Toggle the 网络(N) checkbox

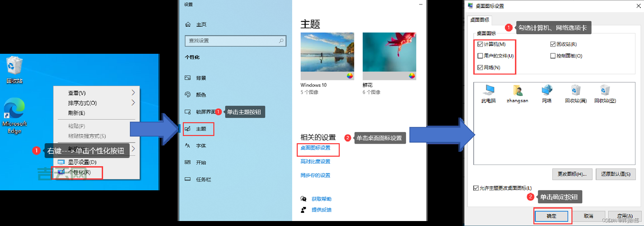pyautogui.click(x=480, y=68)
